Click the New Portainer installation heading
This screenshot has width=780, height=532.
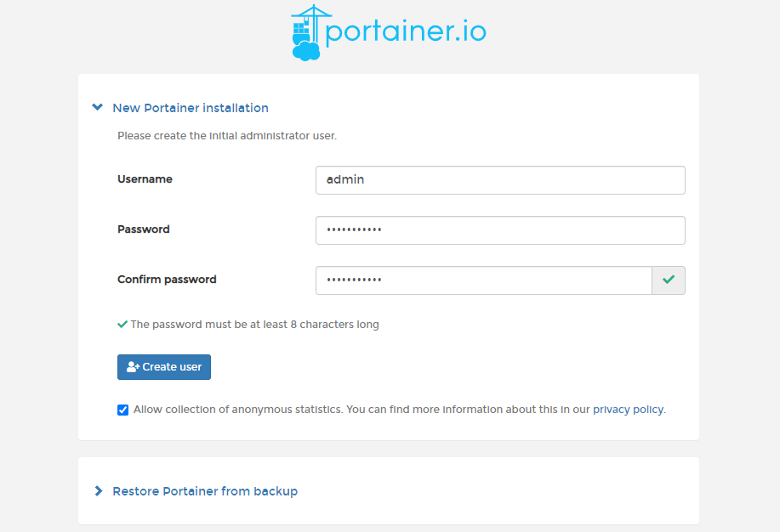pyautogui.click(x=191, y=108)
